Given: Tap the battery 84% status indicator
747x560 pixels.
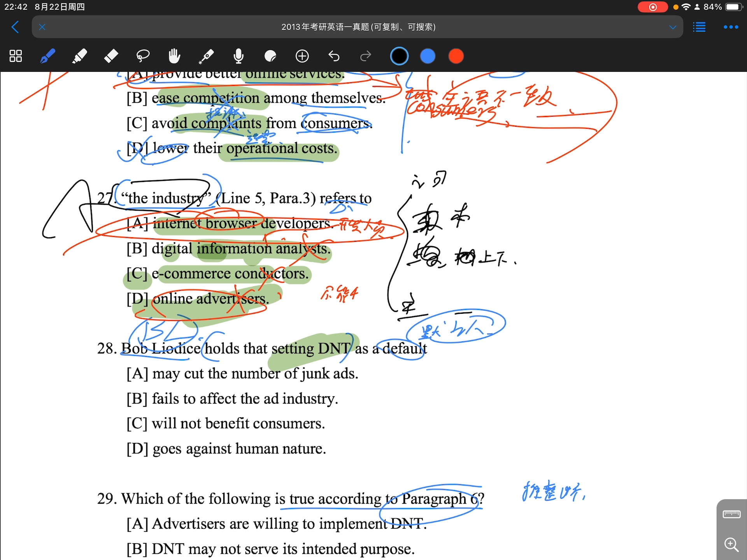Looking at the screenshot, I should [723, 7].
